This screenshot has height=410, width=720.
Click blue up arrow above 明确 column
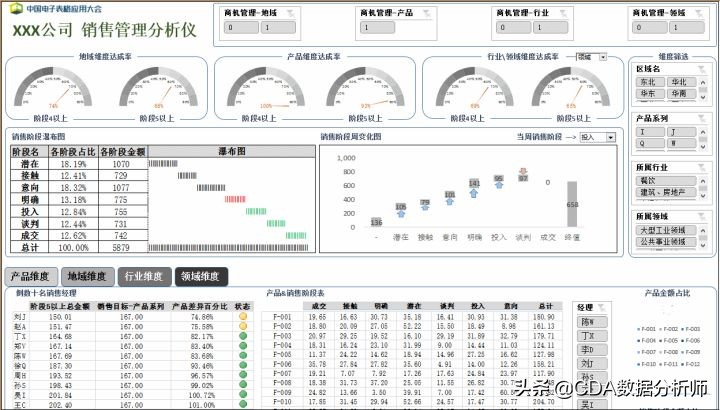(474, 193)
